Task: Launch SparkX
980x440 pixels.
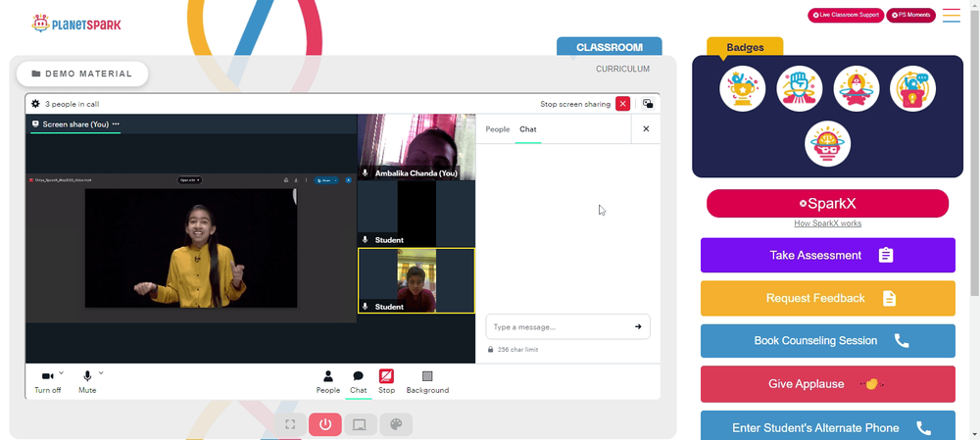Action: point(827,204)
